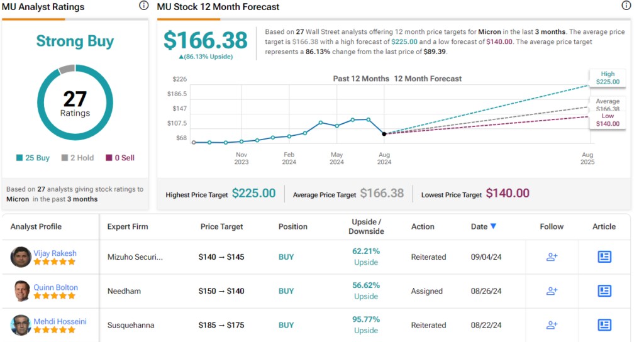Click the 12 Month Forecast info icon

coord(626,6)
